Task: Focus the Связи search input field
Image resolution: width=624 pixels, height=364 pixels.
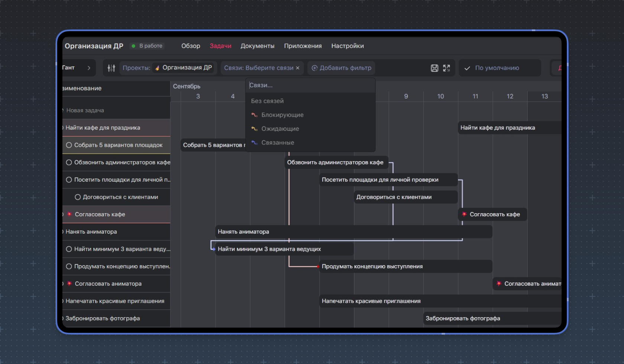Action: tap(310, 85)
